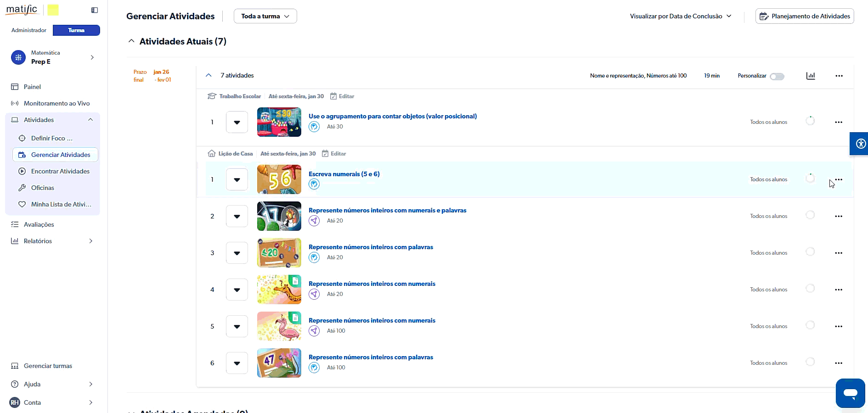Viewport: 868px width, 413px height.
Task: Go to Monitoramento ao Vivo
Action: 56,103
